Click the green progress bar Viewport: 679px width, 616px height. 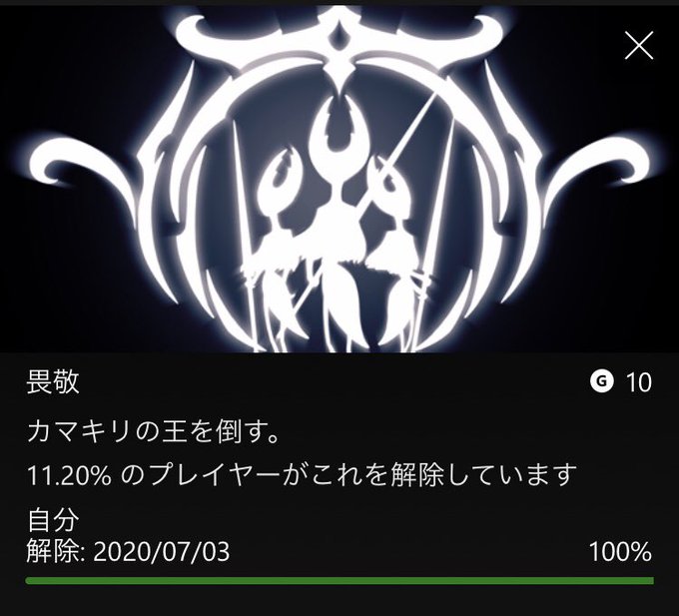click(x=339, y=580)
